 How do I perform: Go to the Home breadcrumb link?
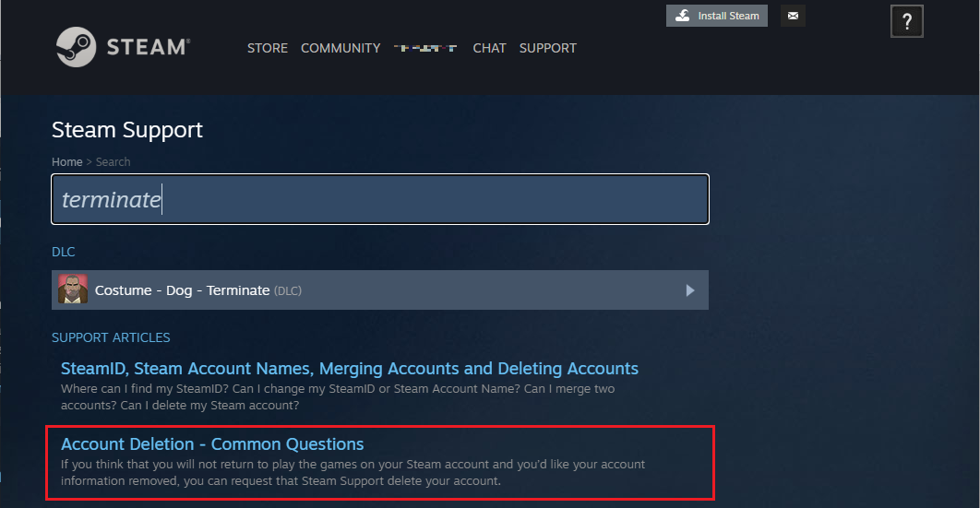coord(66,161)
